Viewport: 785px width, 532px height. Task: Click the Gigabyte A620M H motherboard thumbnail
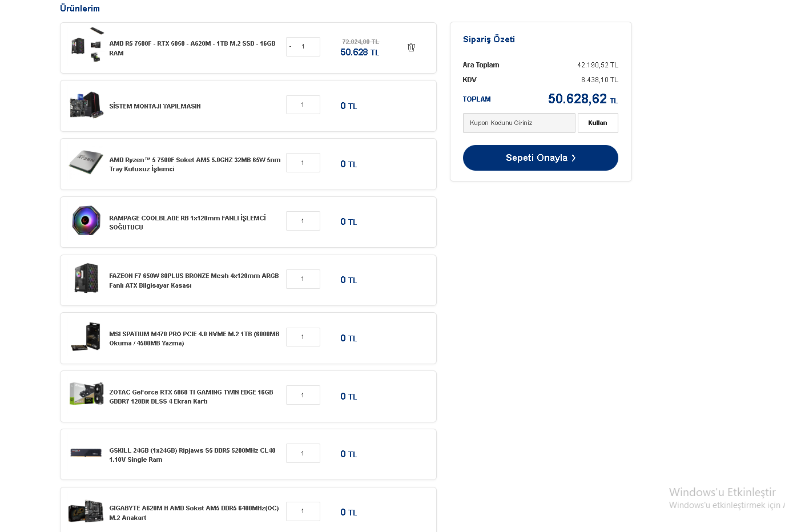pyautogui.click(x=86, y=511)
